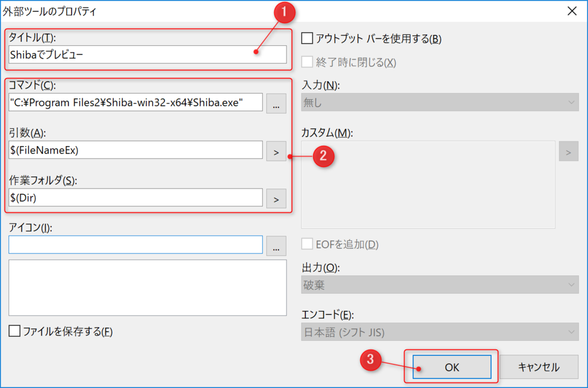Open the 出力 dropdown showing 破棄

pos(439,285)
